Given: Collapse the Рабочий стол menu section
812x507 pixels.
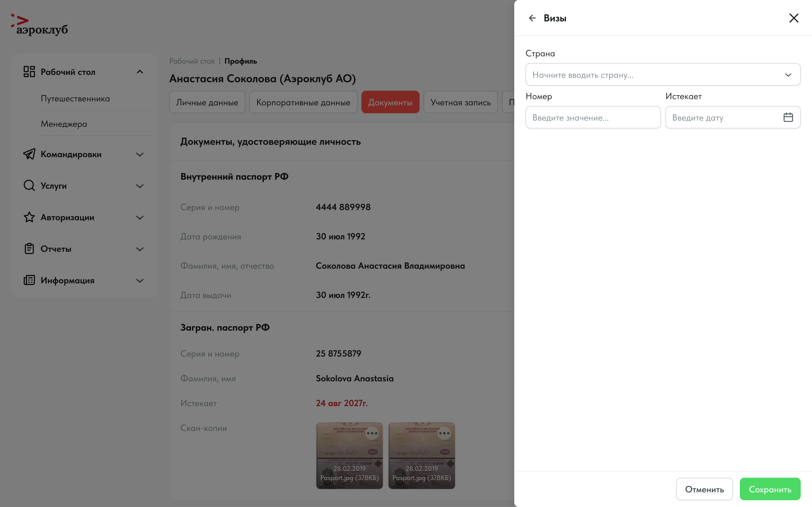Looking at the screenshot, I should [140, 72].
